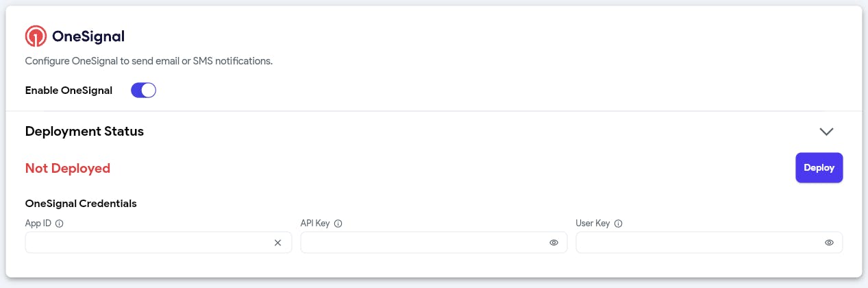This screenshot has width=868, height=288.
Task: Focus the App ID input field
Action: [x=158, y=243]
